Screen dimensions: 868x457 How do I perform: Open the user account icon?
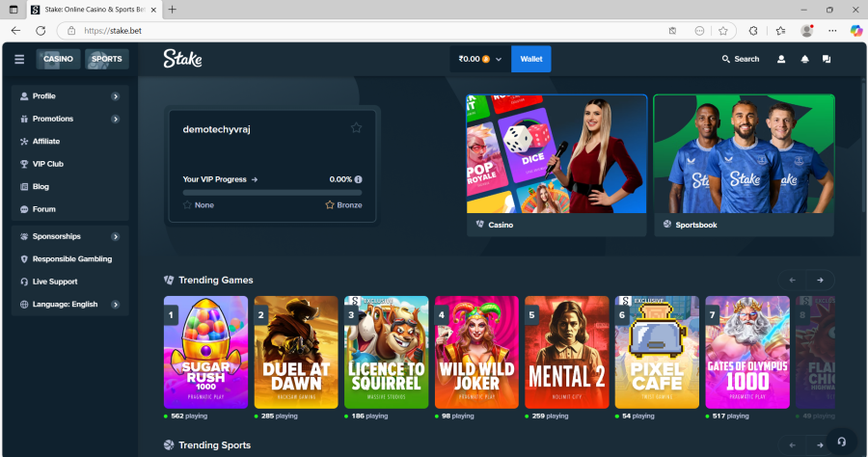click(x=781, y=59)
